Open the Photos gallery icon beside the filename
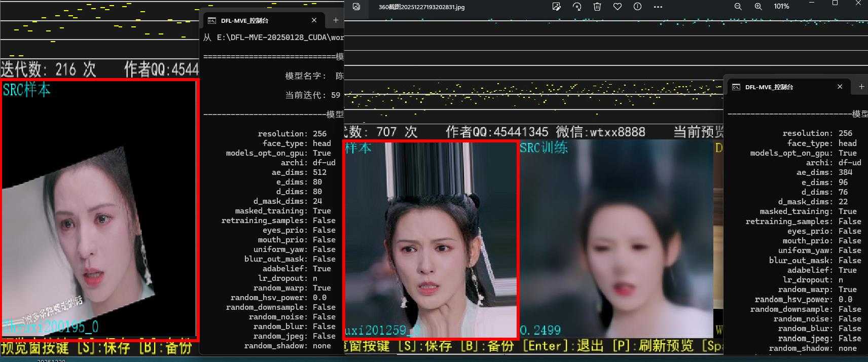The image size is (868, 362). click(x=356, y=7)
